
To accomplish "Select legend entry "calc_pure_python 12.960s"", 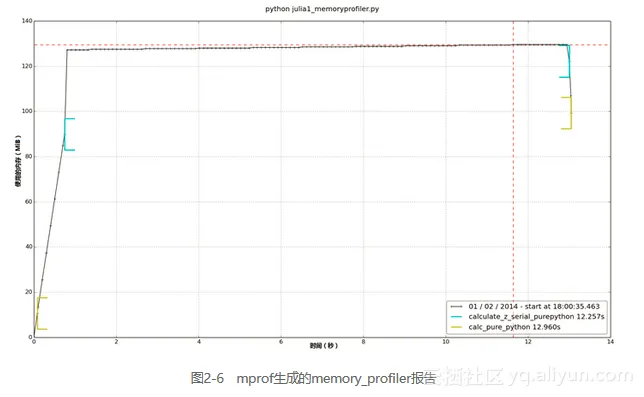I will pyautogui.click(x=514, y=327).
